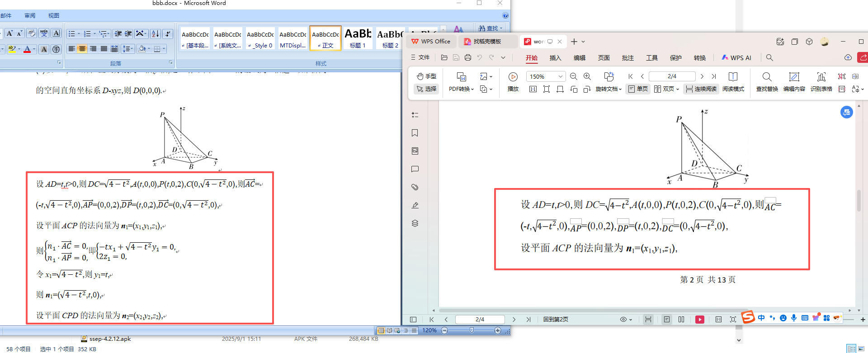Open the File menu in WPS

coord(420,57)
